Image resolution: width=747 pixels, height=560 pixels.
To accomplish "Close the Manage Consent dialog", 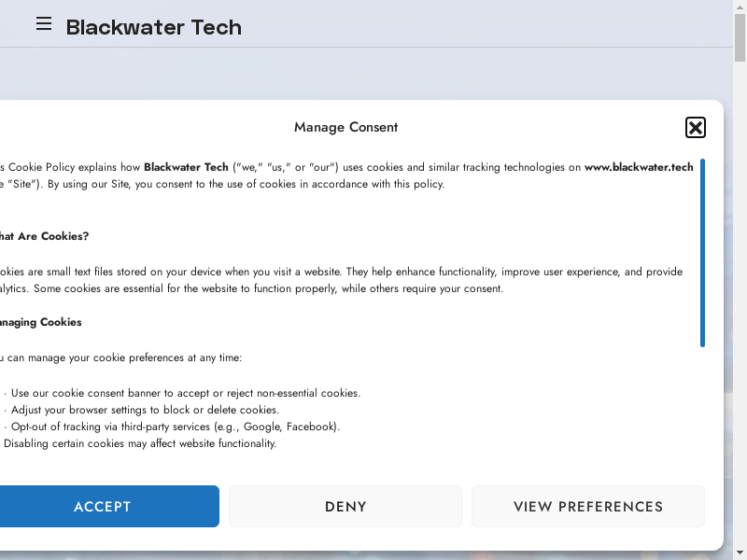I will [695, 128].
